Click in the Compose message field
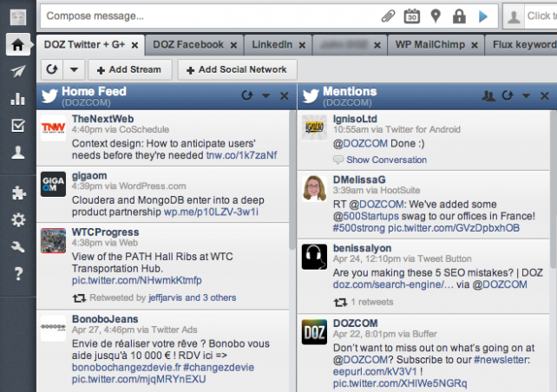Screen dimensions: 557x392 click(x=210, y=16)
